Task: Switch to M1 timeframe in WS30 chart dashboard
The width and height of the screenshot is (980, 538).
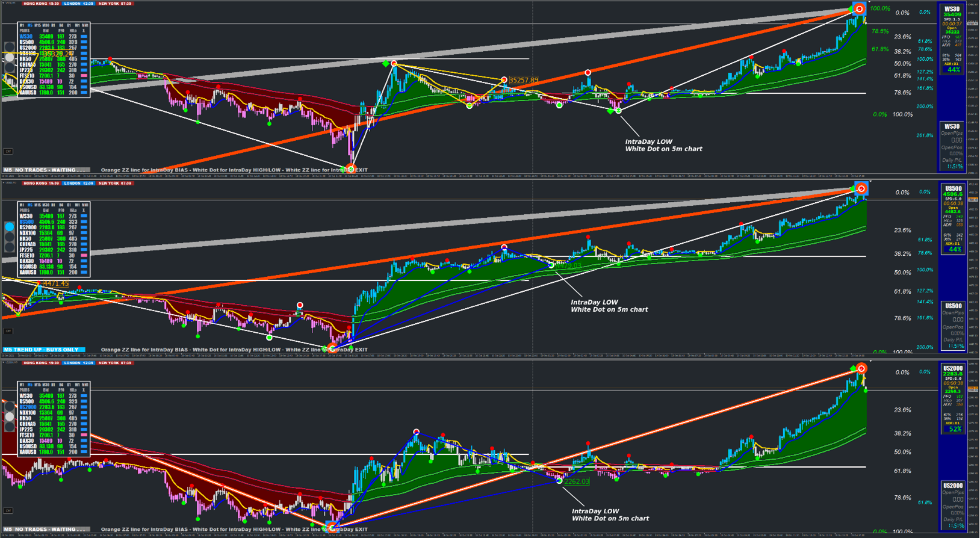Action: pyautogui.click(x=22, y=25)
